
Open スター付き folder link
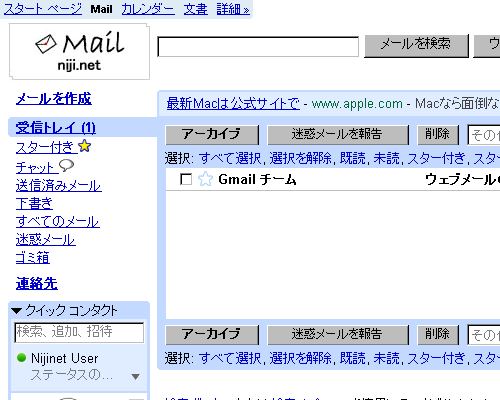pyautogui.click(x=46, y=147)
